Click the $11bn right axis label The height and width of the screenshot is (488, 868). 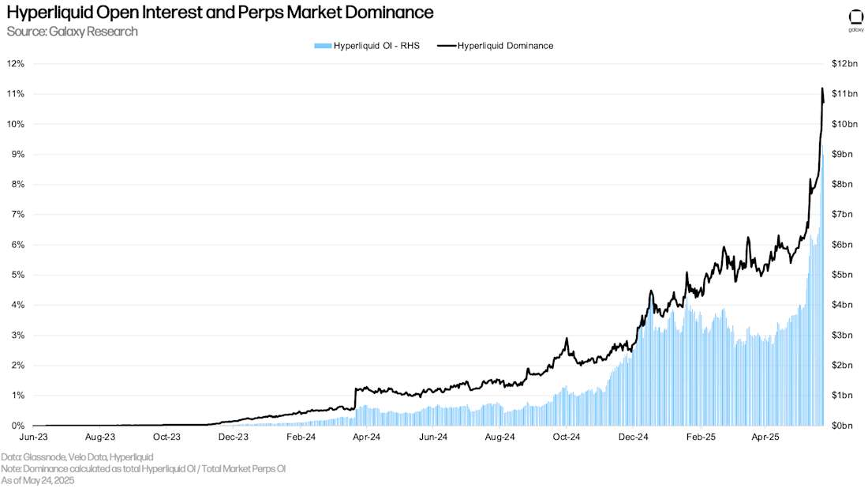coord(844,94)
